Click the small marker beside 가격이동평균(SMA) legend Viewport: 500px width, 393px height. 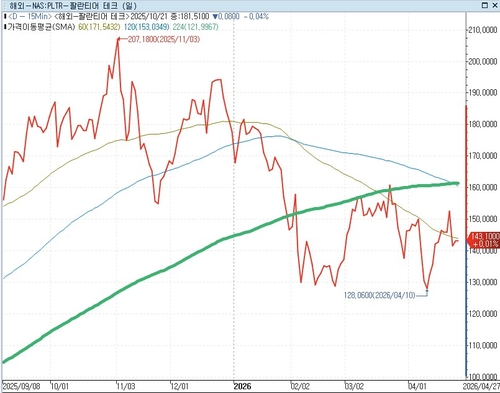[5, 27]
